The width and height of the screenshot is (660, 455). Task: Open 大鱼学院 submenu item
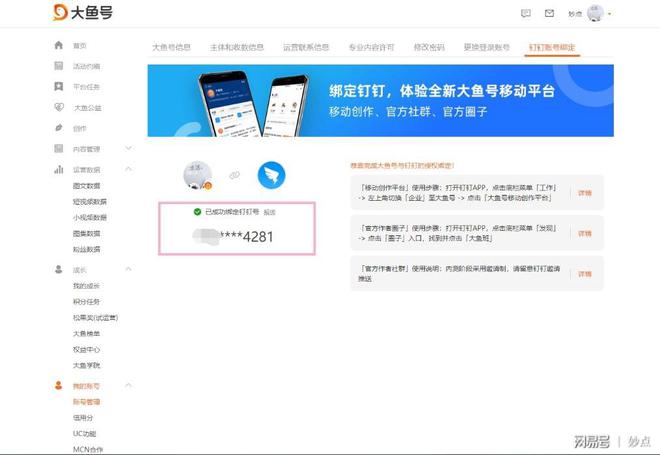coord(86,365)
